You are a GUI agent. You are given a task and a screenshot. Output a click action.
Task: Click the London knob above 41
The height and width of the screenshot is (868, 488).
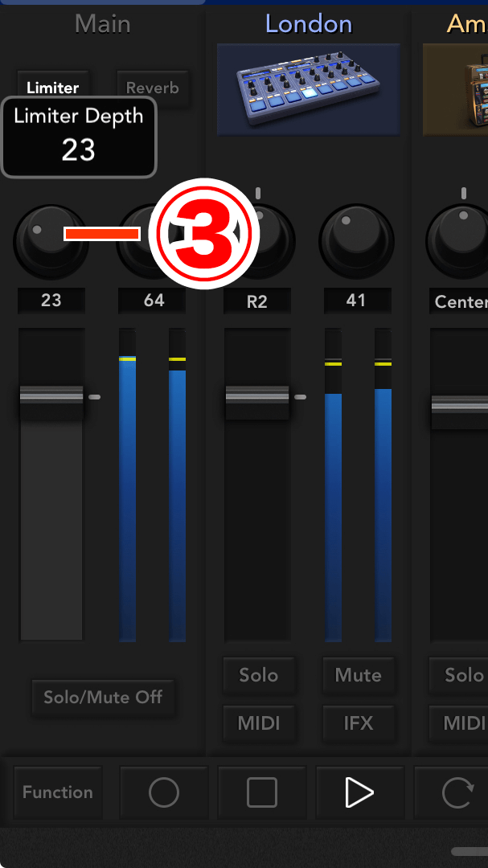pos(357,242)
